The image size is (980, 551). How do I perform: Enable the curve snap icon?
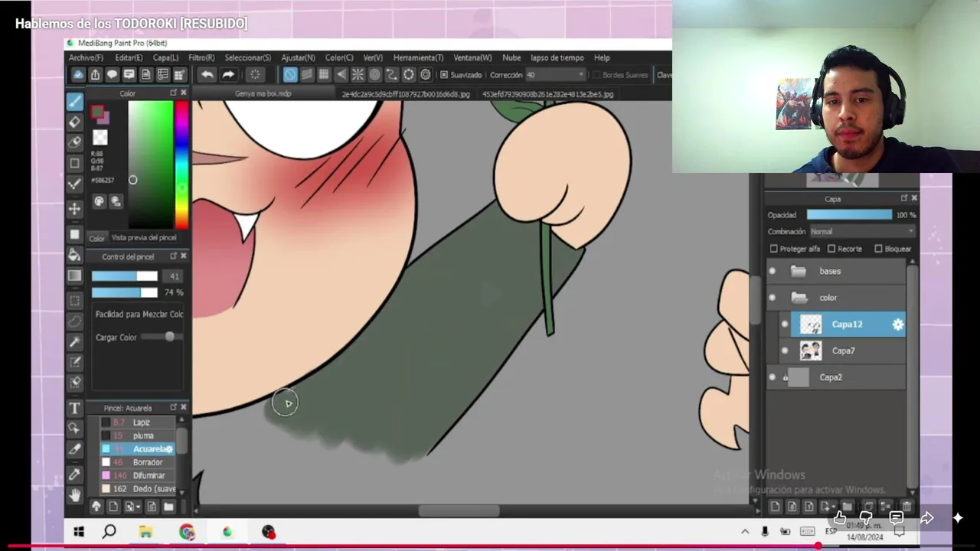point(391,74)
